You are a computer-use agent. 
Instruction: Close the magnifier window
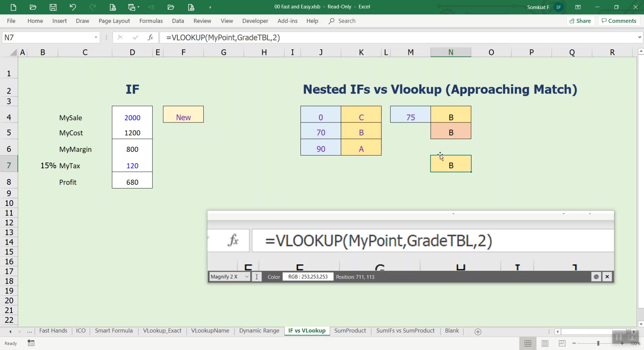point(607,277)
